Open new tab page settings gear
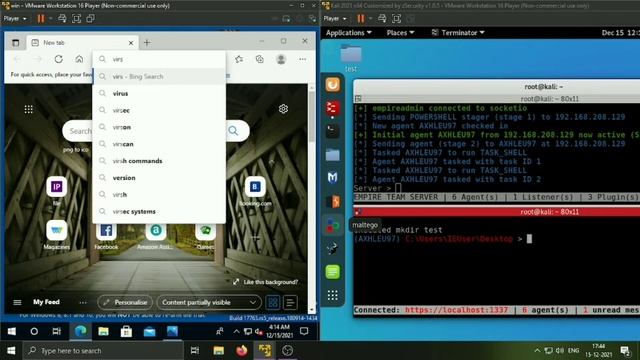 pyautogui.click(x=283, y=109)
